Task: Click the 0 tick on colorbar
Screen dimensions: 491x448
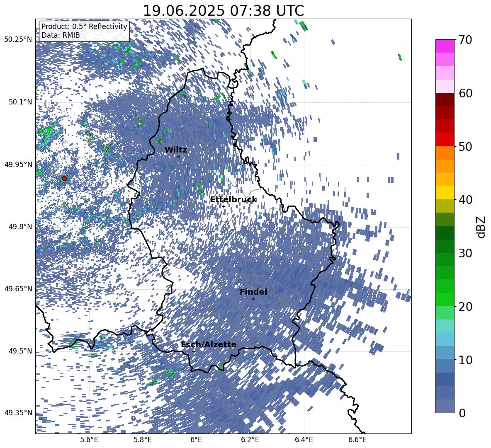Action: pyautogui.click(x=462, y=413)
